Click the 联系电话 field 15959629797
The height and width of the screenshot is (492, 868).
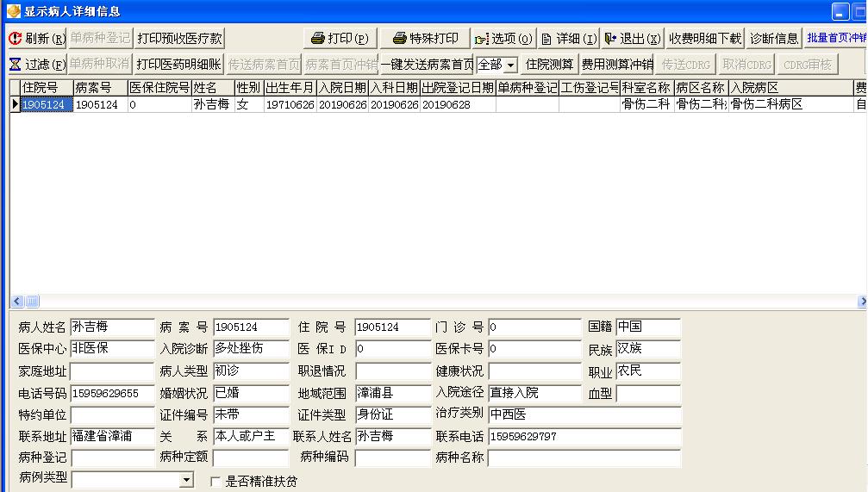click(x=584, y=436)
